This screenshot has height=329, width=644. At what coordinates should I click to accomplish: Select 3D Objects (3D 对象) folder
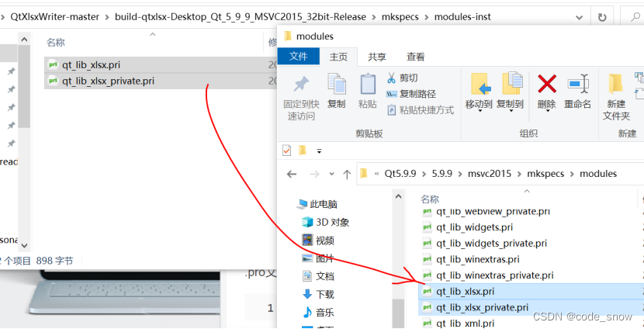coord(325,222)
